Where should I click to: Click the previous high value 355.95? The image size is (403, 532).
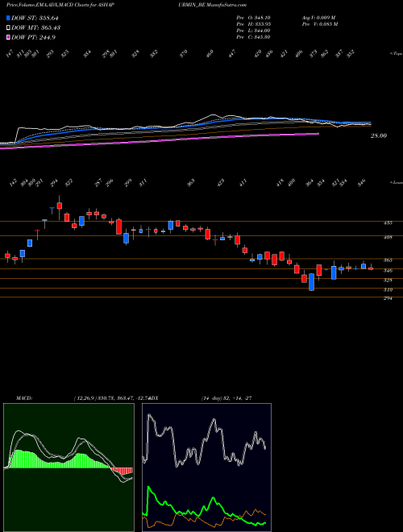[x=260, y=23]
